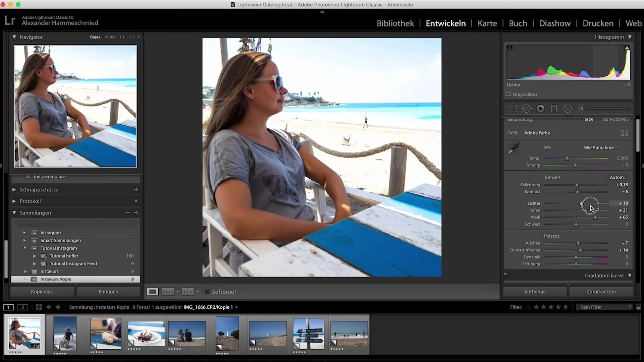Open the profile browser grid icon
Image resolution: width=644 pixels, height=362 pixels.
(624, 133)
